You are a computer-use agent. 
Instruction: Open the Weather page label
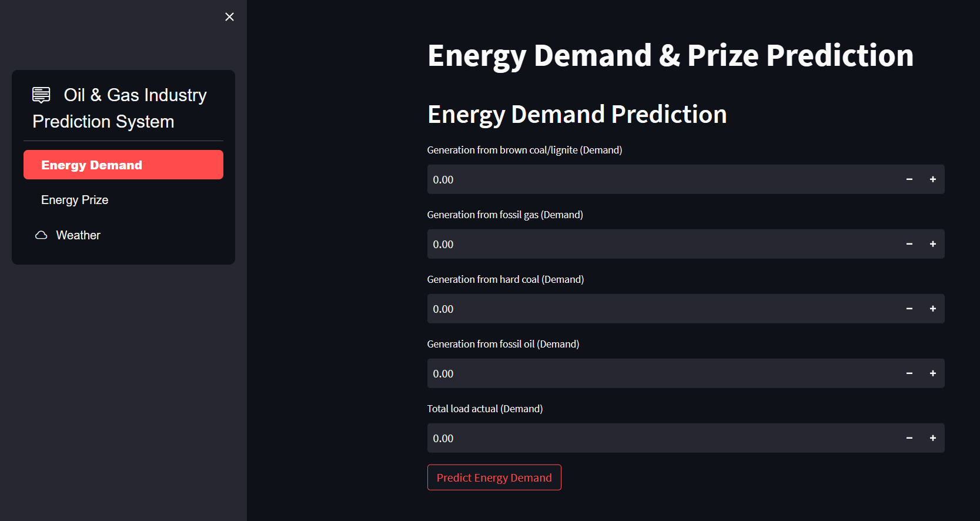tap(78, 235)
